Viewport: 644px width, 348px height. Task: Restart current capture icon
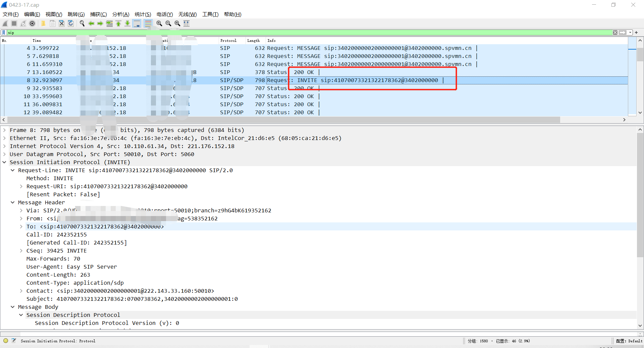[23, 23]
